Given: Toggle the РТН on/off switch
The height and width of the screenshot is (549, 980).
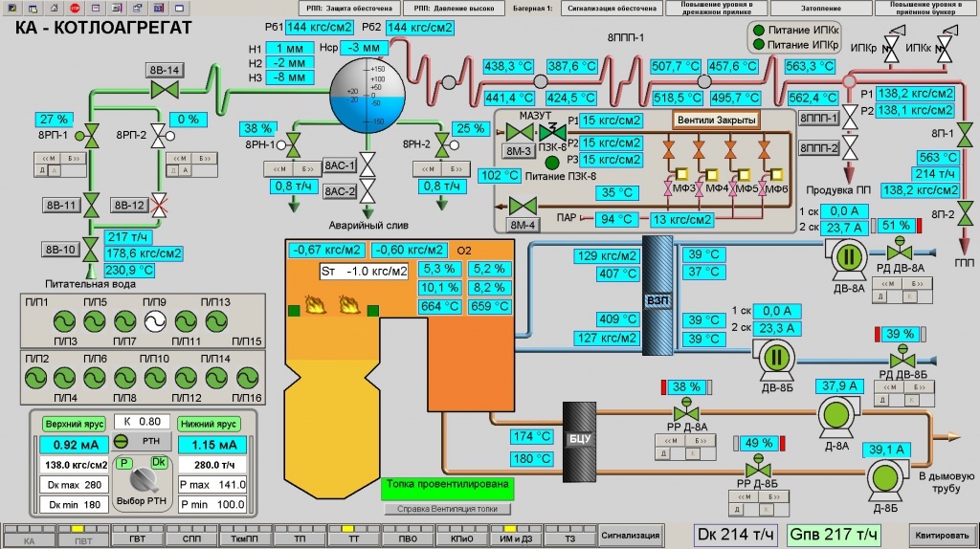Looking at the screenshot, I should pyautogui.click(x=121, y=441).
